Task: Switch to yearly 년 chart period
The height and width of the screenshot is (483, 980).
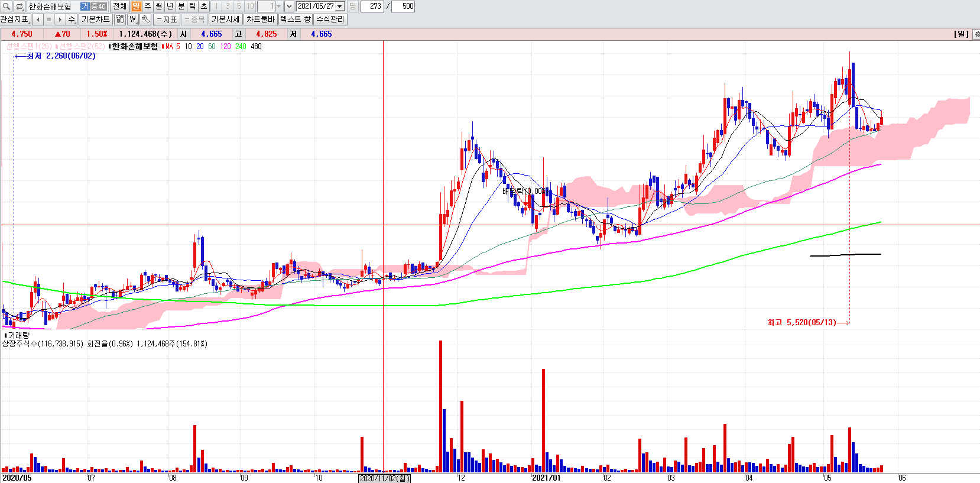Action: tap(170, 6)
